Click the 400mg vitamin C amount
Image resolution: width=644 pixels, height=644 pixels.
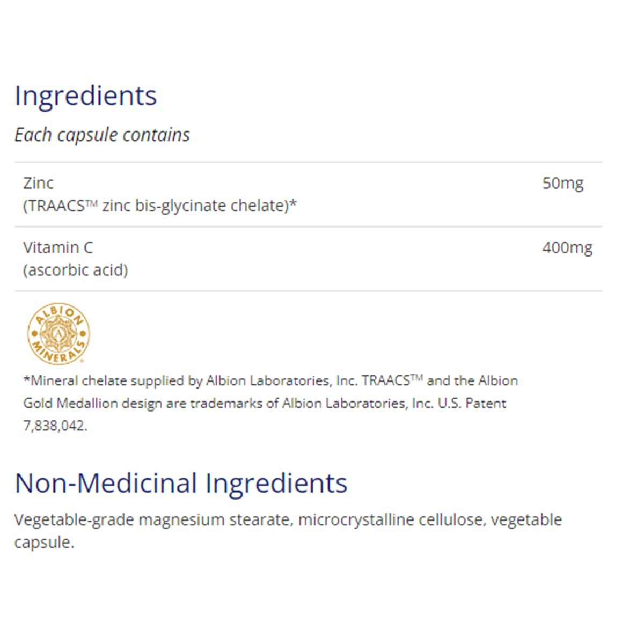pos(567,247)
